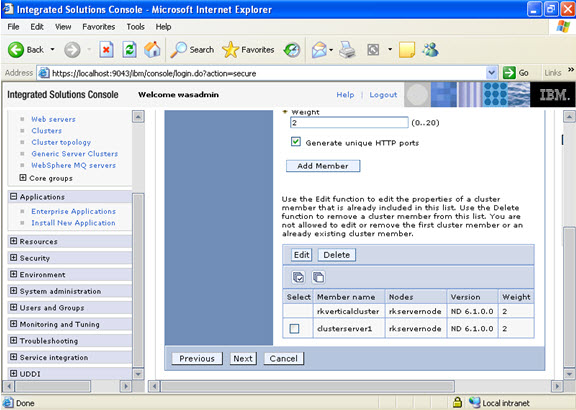The image size is (576, 410).
Task: Open the Tools menu
Action: point(136,27)
